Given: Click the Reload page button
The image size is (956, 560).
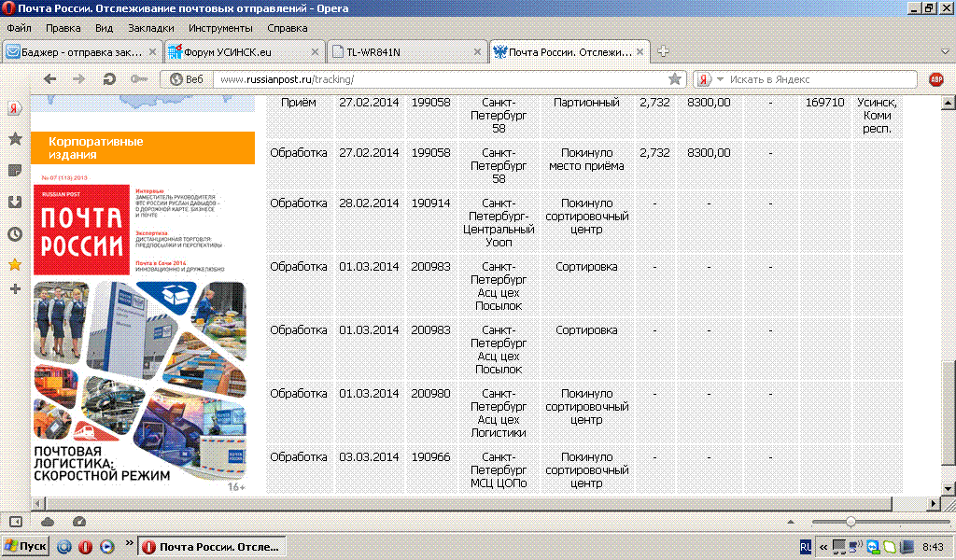Looking at the screenshot, I should pos(109,79).
